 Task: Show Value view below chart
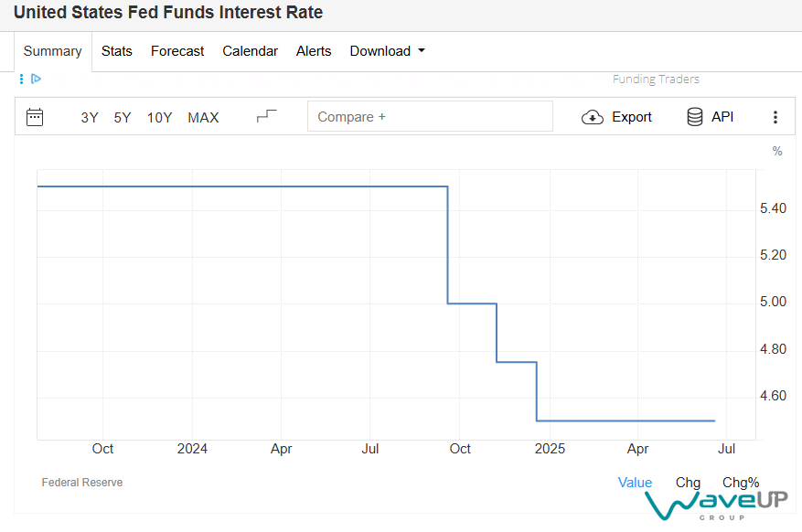point(635,483)
